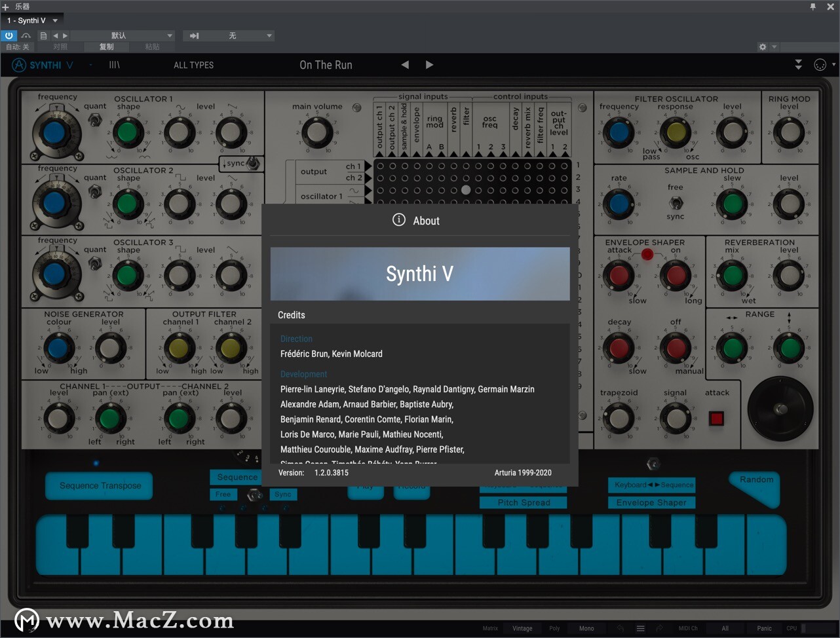Screen dimensions: 840x638
Task: Click the Pitch Spread button
Action: (x=524, y=502)
